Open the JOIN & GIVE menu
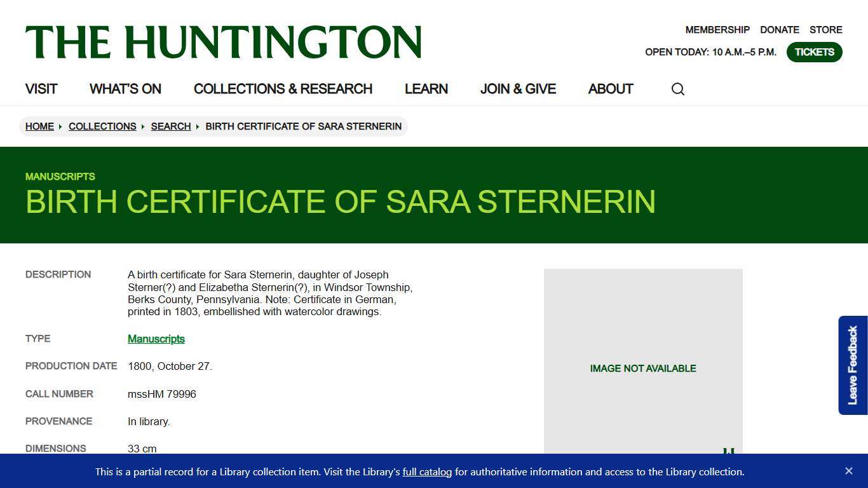868x488 pixels. point(518,89)
